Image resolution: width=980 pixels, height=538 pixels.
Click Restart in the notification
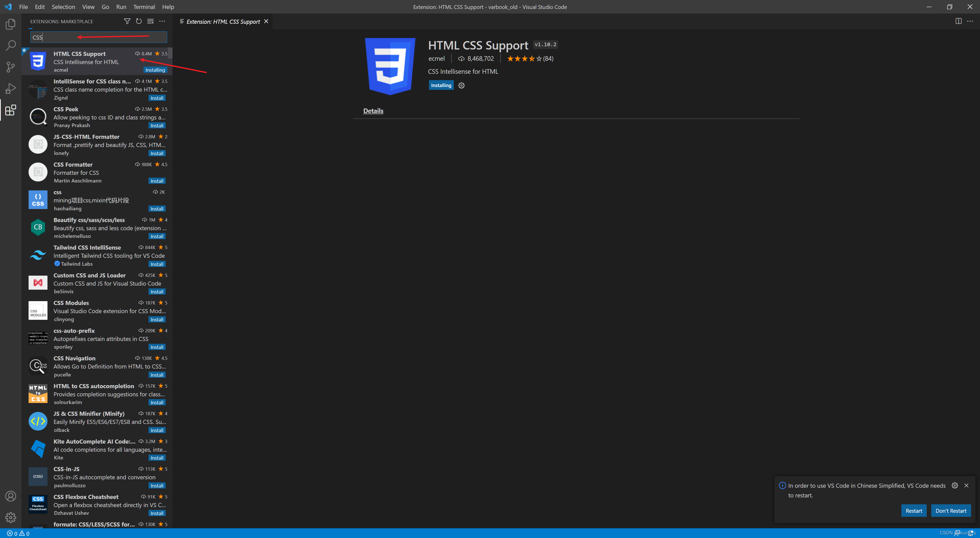914,511
